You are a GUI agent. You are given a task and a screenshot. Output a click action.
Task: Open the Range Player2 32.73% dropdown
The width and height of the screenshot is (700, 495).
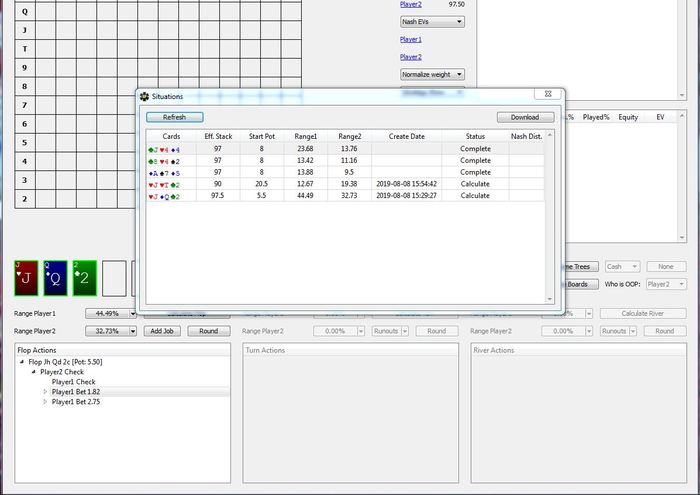(133, 331)
